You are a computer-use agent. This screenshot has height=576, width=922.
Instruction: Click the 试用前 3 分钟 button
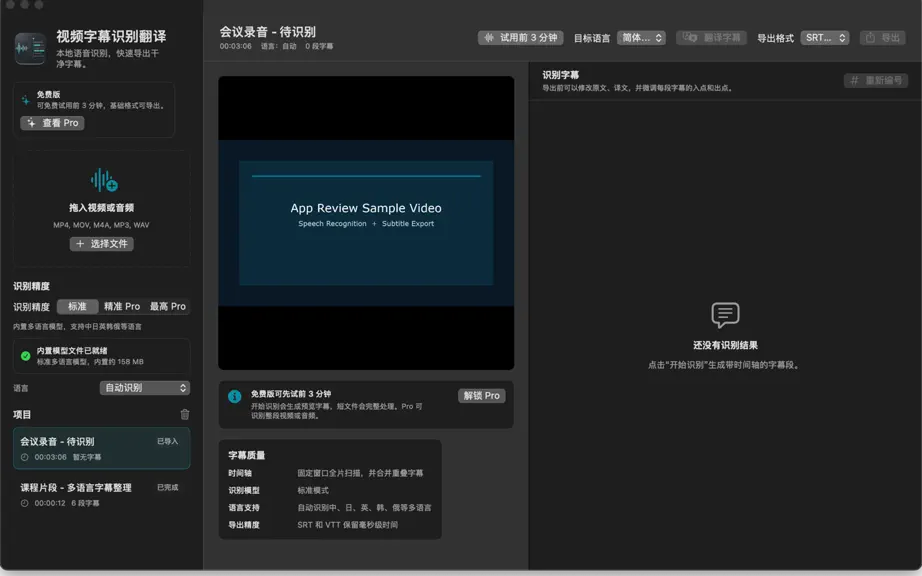(521, 38)
